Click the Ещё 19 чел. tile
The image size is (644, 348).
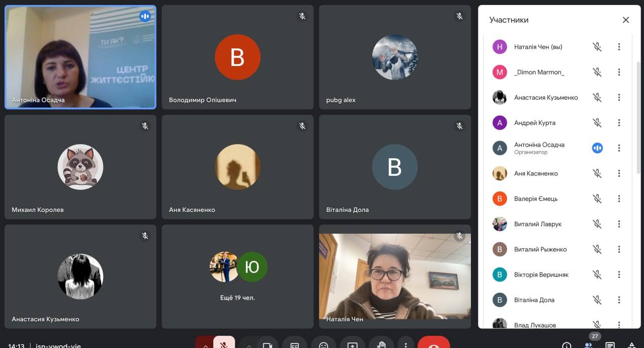coord(237,276)
